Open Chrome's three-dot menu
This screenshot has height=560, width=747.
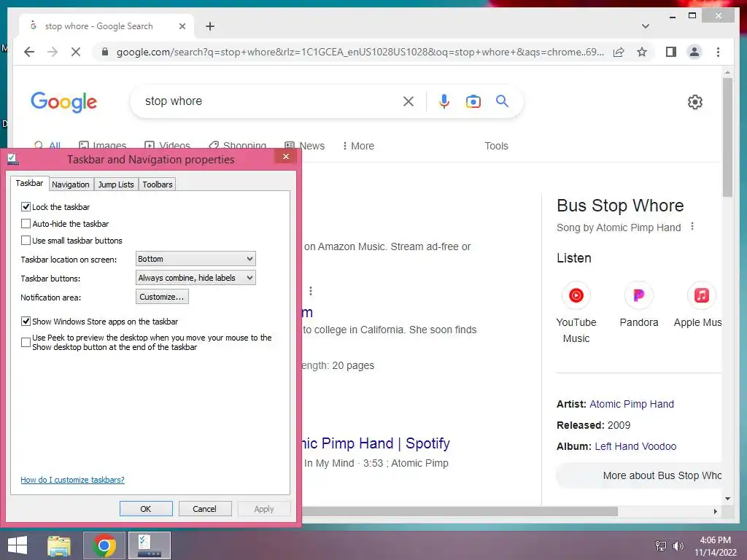718,52
